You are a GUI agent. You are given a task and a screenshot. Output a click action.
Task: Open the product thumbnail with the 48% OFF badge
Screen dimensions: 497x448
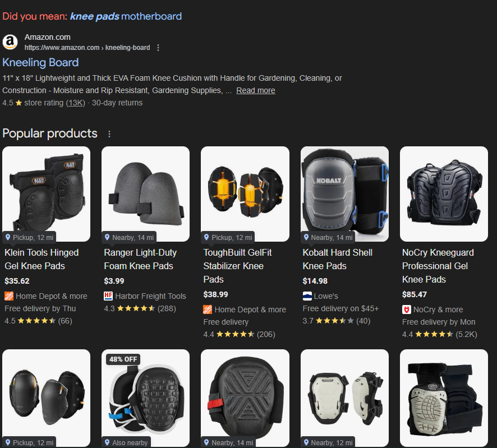pos(145,398)
